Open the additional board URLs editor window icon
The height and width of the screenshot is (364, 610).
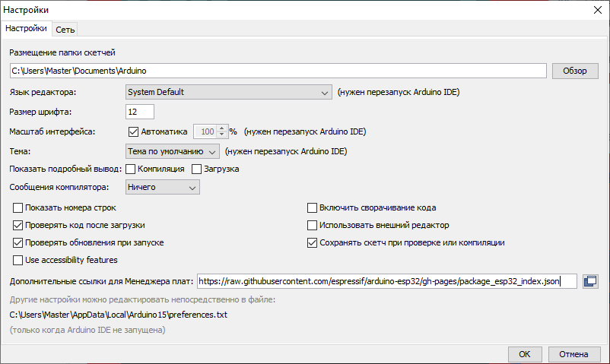(590, 281)
